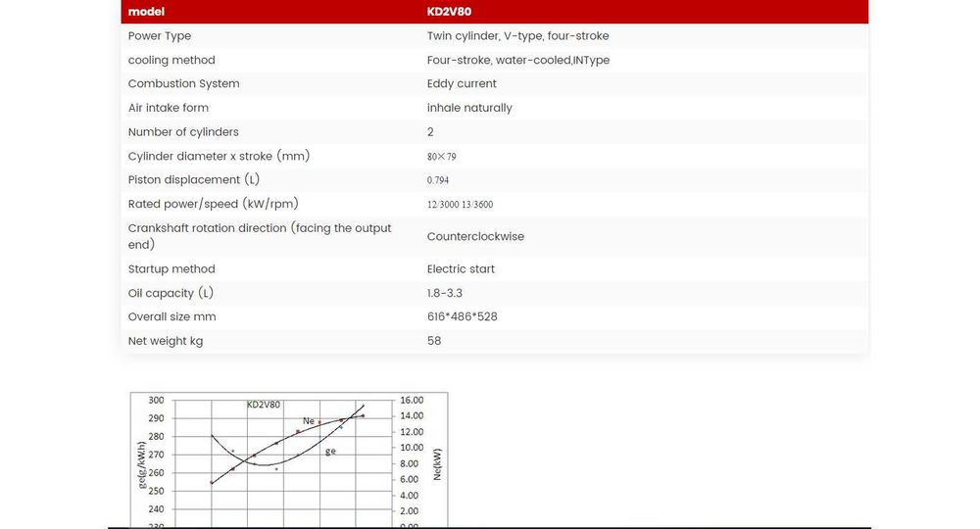Click 'Twin cylinder, V-type, four-stroke' value

[517, 35]
